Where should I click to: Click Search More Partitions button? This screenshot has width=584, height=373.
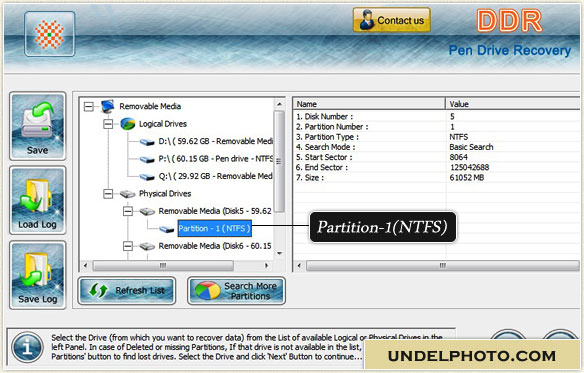click(237, 290)
